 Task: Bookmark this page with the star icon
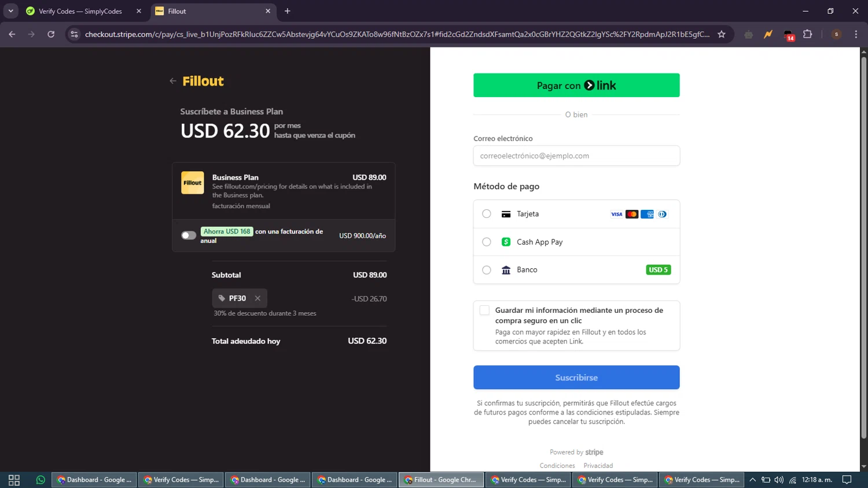722,34
